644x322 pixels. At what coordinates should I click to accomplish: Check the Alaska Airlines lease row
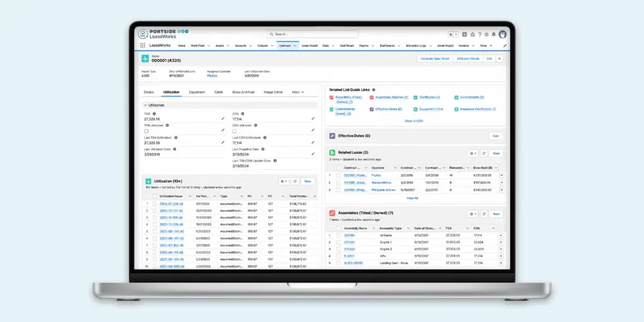pos(338,182)
